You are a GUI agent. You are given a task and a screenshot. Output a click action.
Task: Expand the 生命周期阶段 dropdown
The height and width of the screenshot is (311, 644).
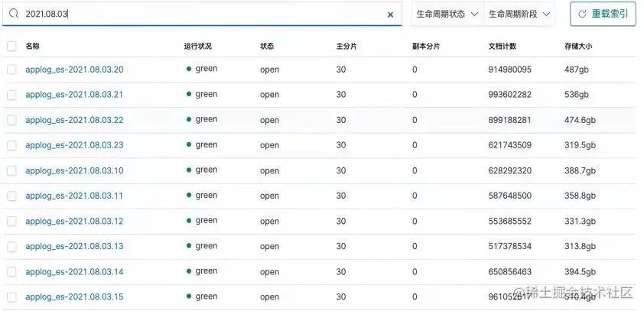(x=520, y=14)
